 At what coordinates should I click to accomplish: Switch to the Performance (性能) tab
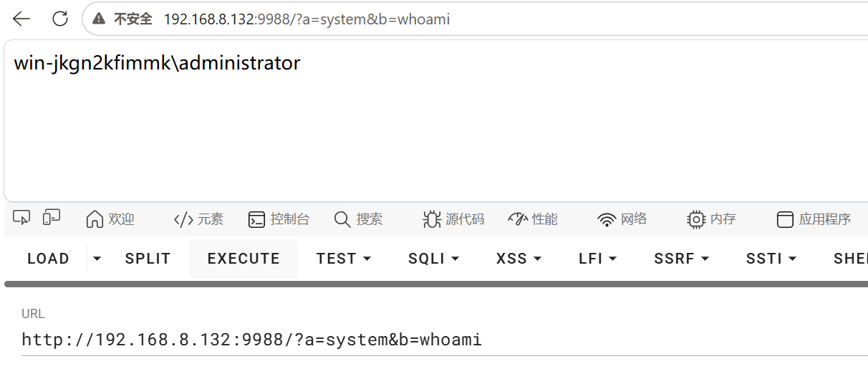(x=532, y=219)
